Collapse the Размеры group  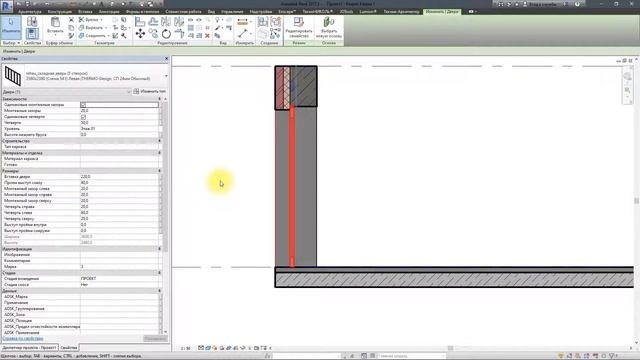(x=160, y=171)
